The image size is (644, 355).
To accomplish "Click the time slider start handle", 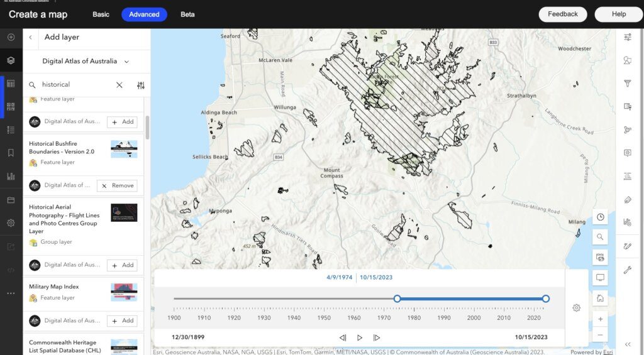I will pos(397,299).
